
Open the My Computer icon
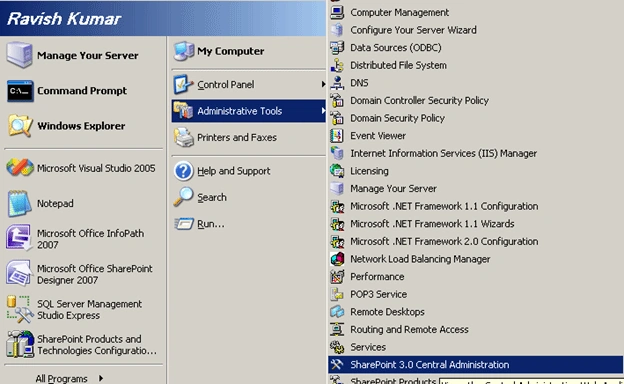coord(183,51)
